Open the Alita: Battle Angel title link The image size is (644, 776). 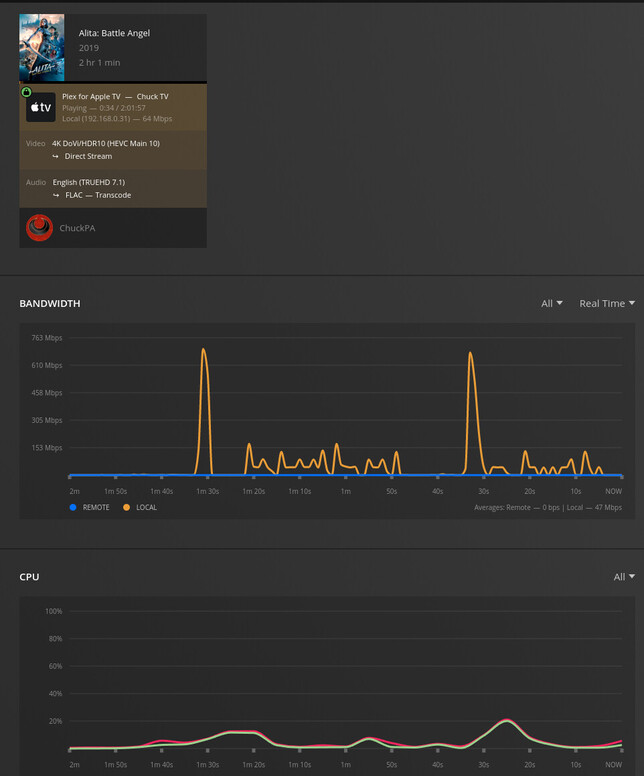click(x=114, y=33)
